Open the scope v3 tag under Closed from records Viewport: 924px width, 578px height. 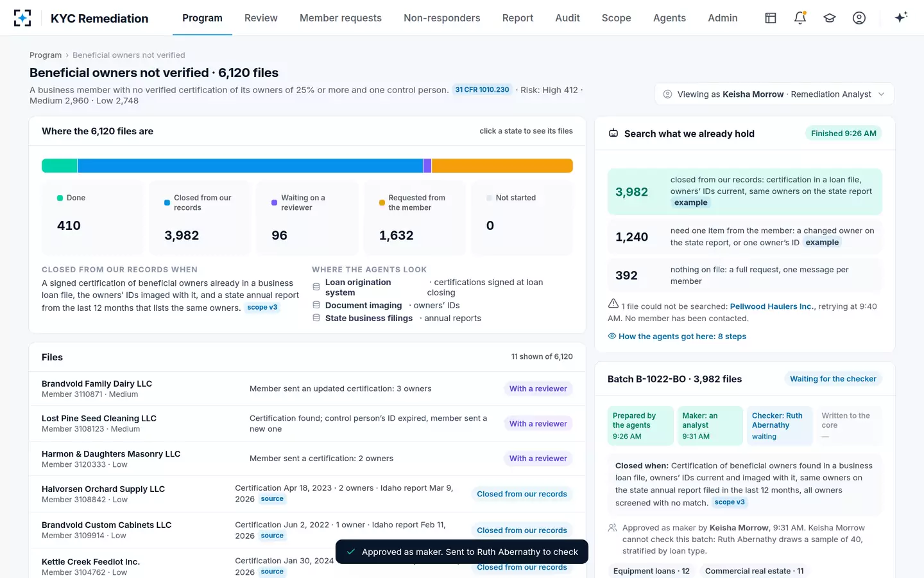(x=262, y=308)
